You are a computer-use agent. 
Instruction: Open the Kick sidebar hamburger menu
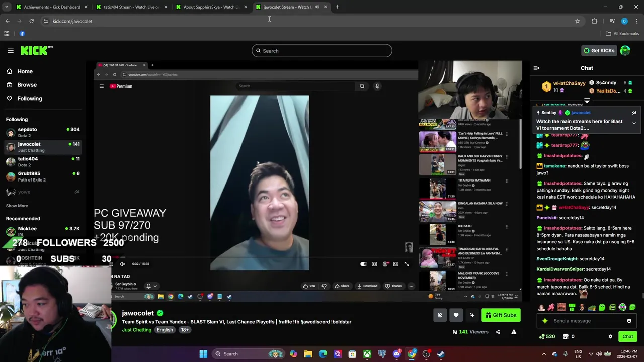(x=11, y=51)
